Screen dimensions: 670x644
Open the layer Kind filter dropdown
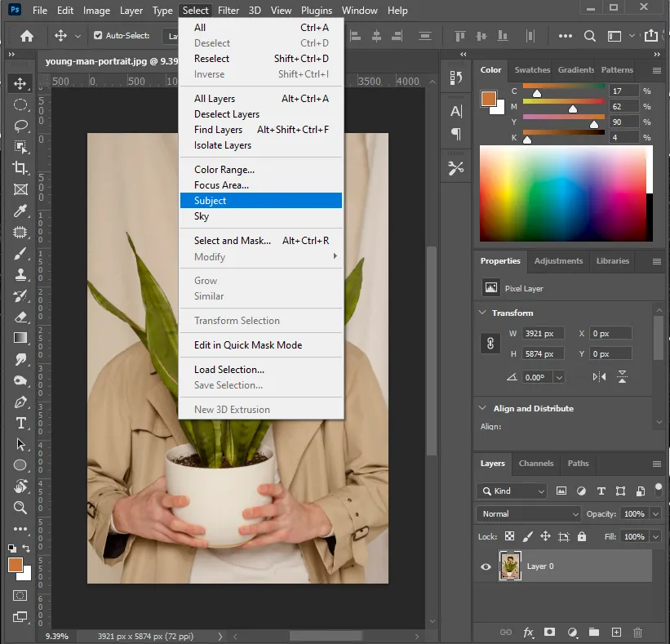pos(511,491)
